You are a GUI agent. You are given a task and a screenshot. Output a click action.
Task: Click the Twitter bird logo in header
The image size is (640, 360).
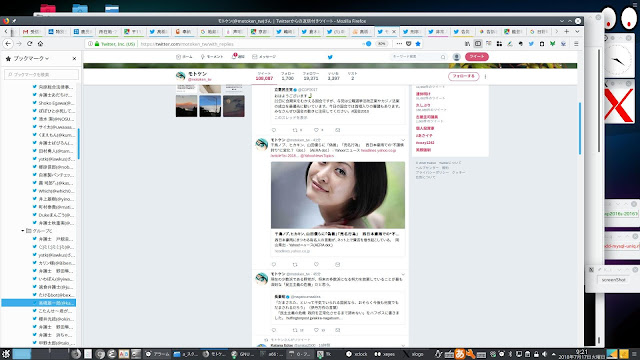pyautogui.click(x=330, y=57)
